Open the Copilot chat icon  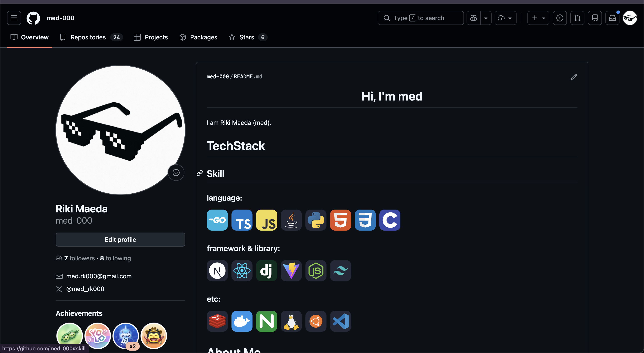(474, 18)
